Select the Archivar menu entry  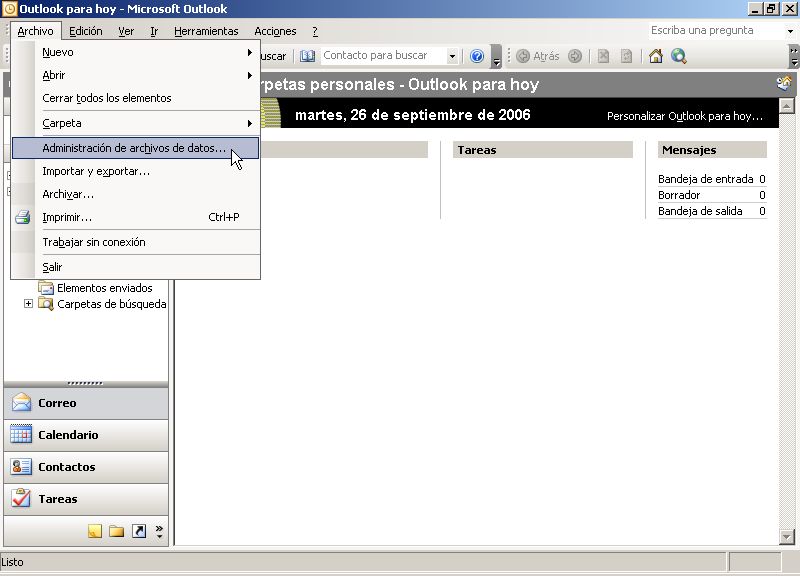coord(135,194)
